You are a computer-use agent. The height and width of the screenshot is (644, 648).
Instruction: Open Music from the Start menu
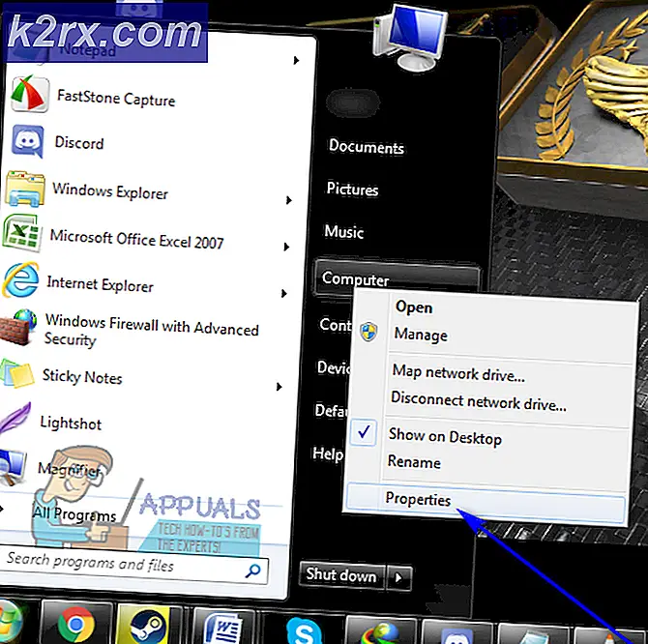coord(344,231)
